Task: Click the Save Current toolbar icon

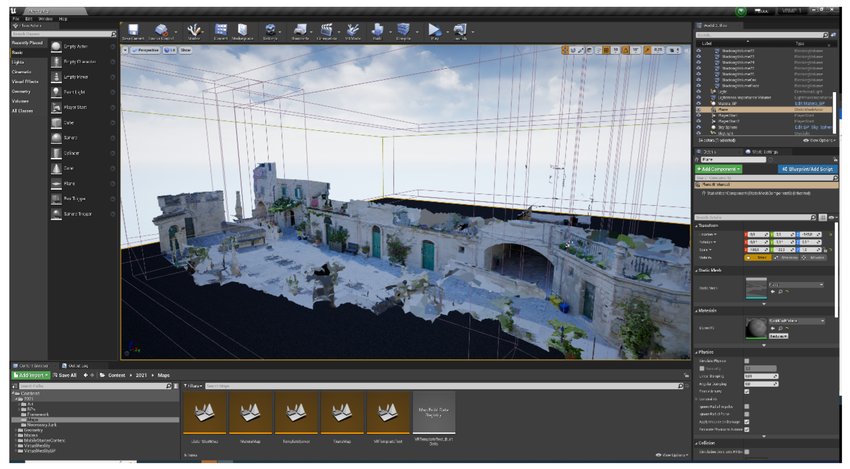Action: tap(134, 32)
